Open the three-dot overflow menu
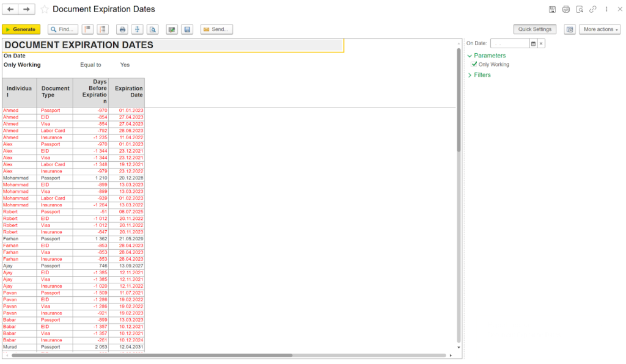Image resolution: width=626 pixels, height=364 pixels. coord(606,9)
